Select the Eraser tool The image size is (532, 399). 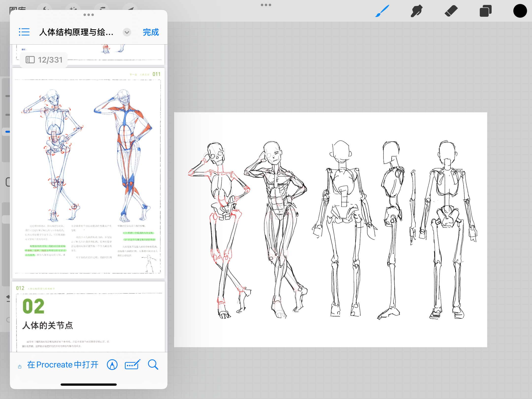[x=451, y=11]
